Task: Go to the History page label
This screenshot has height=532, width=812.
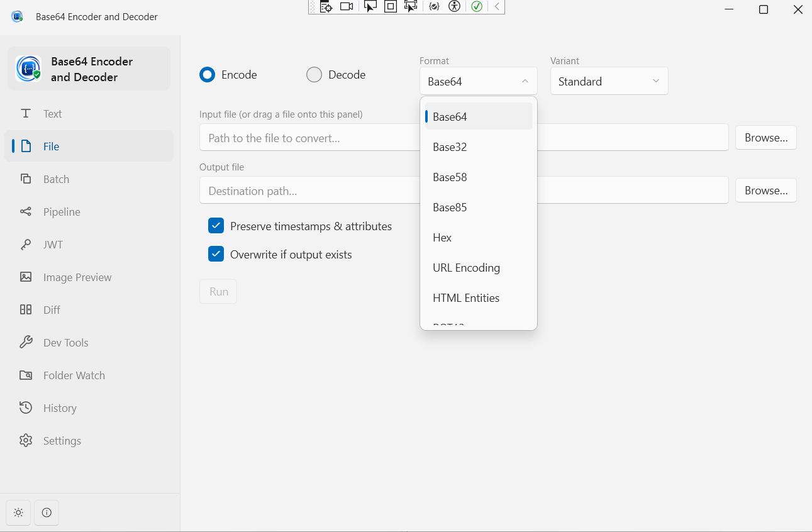Action: pos(60,408)
